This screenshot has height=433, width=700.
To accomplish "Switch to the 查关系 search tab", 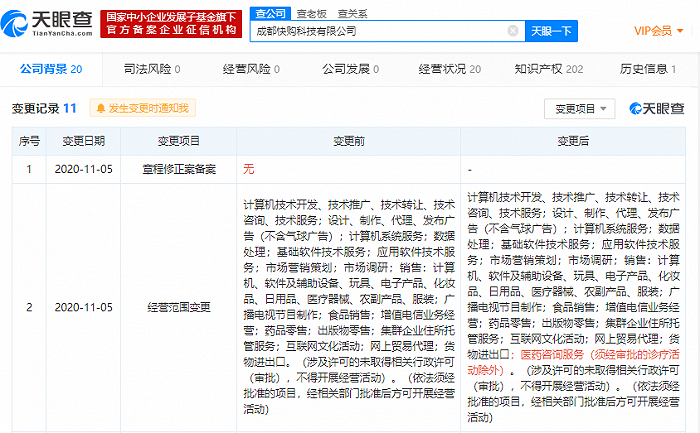I will (x=352, y=14).
